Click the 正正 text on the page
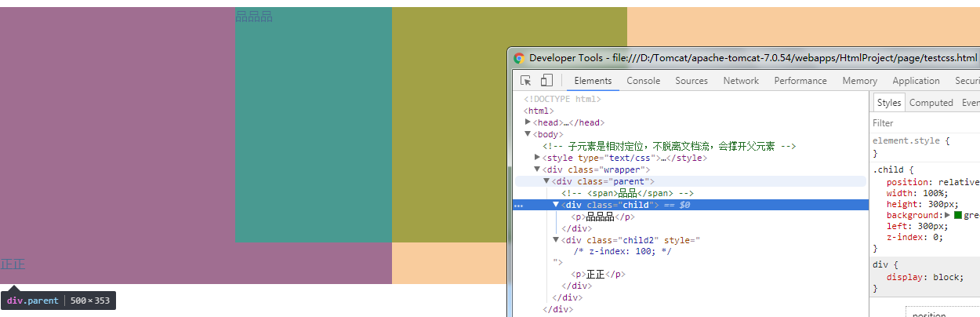The width and height of the screenshot is (980, 317). (13, 264)
